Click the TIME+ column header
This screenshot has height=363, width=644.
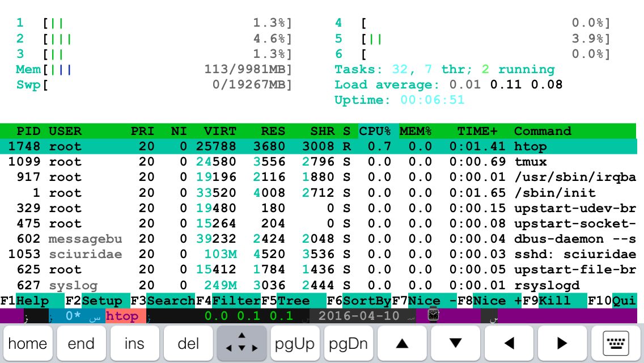477,131
